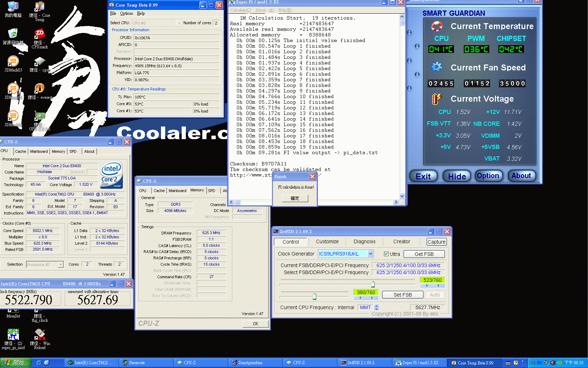Screen dimensions: 588x368
Task: Click the lower 380/760 slider thumb in SetFSB
Action: pos(314,296)
